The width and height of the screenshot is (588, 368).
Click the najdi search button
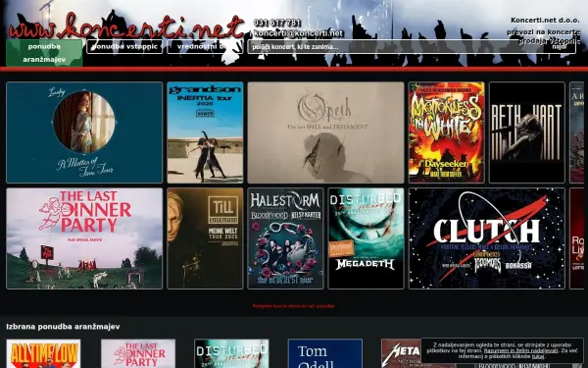[x=560, y=47]
